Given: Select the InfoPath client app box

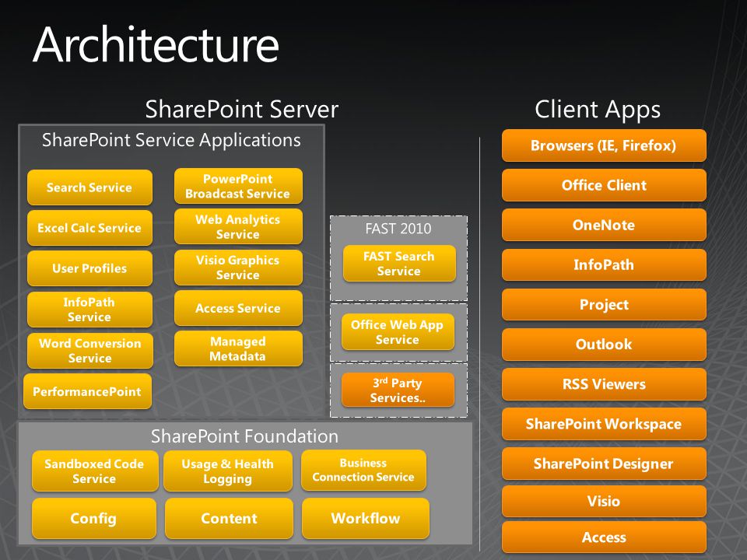Looking at the screenshot, I should tap(604, 264).
